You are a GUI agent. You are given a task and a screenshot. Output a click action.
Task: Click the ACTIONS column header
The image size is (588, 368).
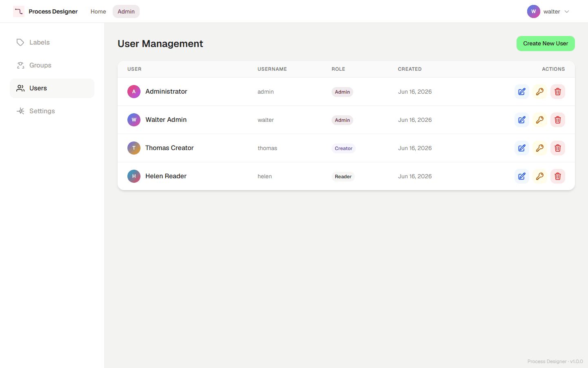coord(553,69)
